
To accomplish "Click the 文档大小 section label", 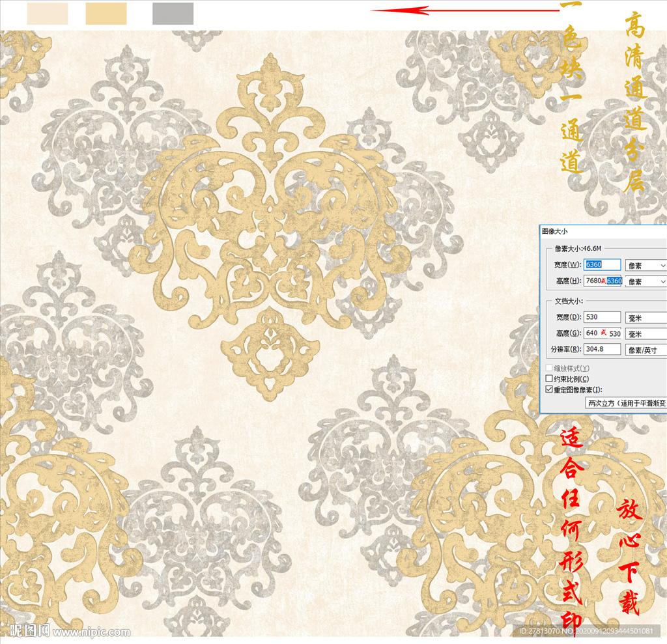I will (569, 301).
